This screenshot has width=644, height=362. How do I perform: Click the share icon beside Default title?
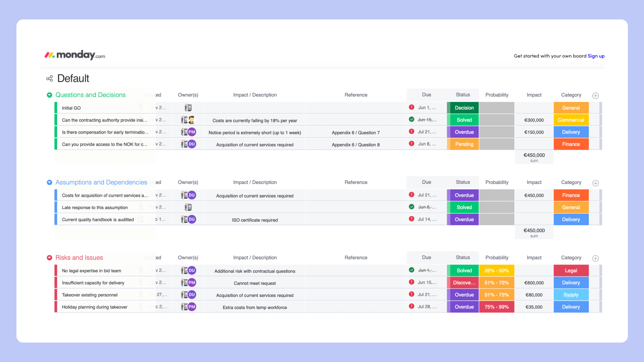tap(50, 78)
